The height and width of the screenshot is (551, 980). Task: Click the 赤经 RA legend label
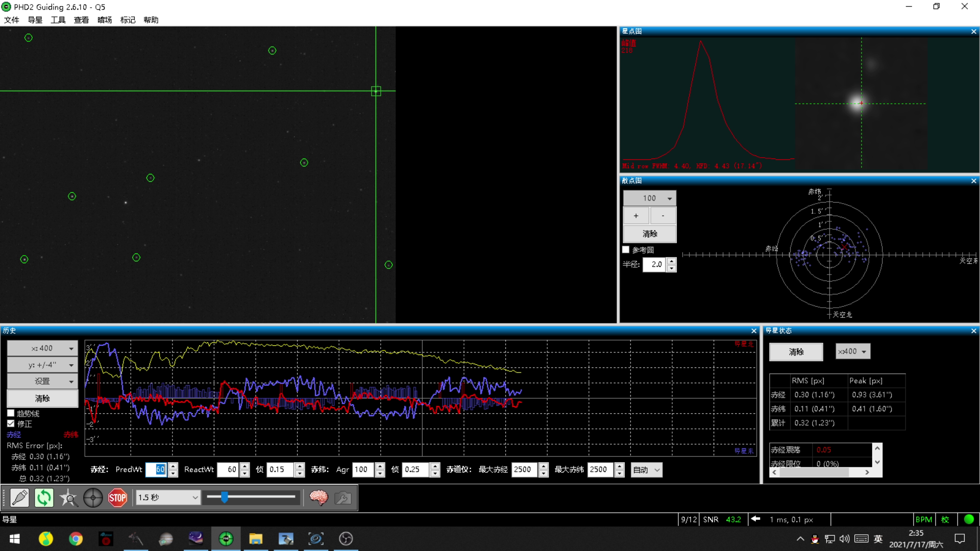point(14,435)
